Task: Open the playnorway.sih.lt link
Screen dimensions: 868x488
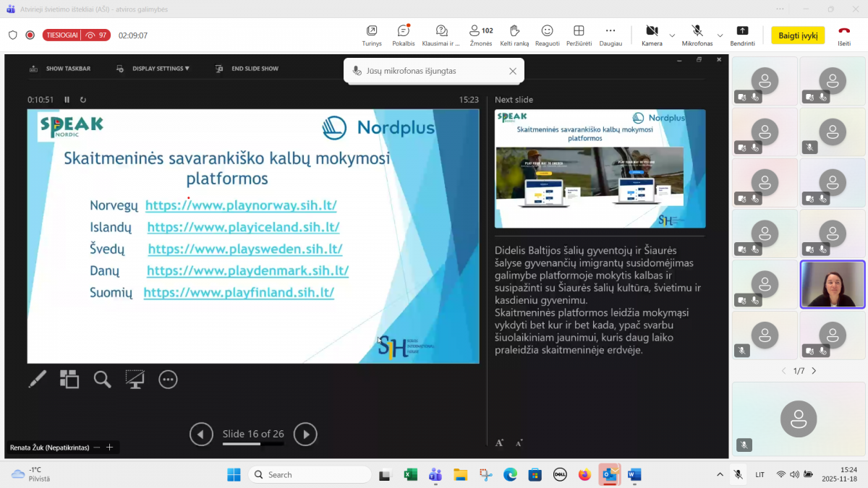Action: (241, 205)
